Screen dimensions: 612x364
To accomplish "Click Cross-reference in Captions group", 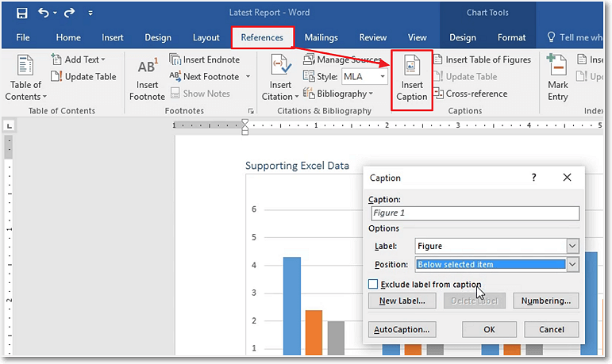I will click(x=471, y=94).
